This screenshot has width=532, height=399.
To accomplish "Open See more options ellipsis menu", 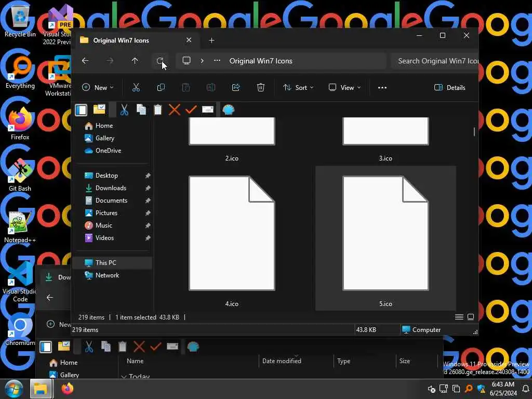I will [382, 87].
